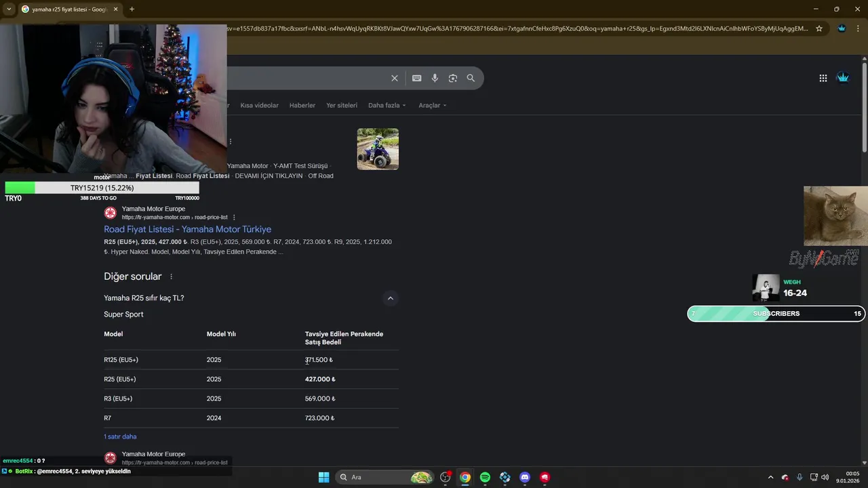
Task: Open the Google account avatar on the page
Action: tap(843, 78)
